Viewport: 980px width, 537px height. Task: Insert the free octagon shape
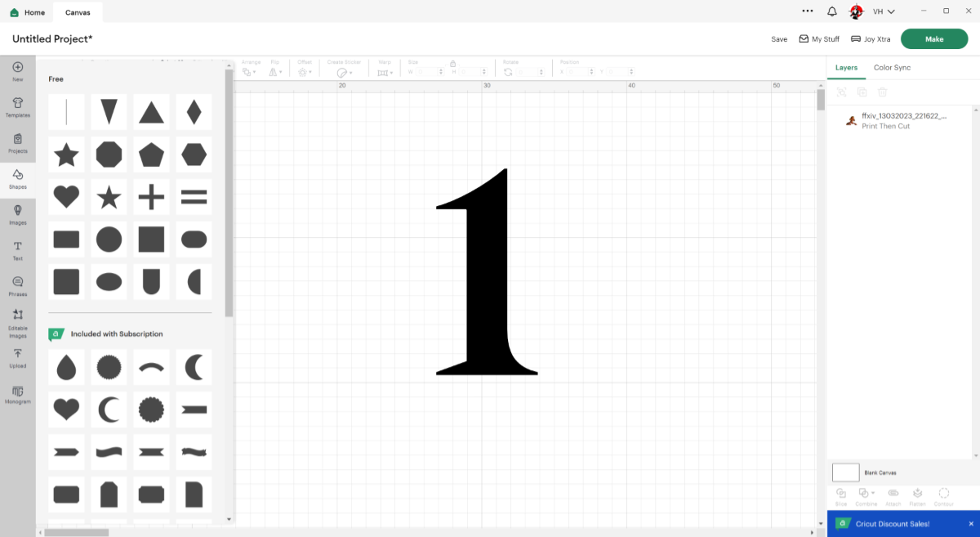click(x=109, y=154)
